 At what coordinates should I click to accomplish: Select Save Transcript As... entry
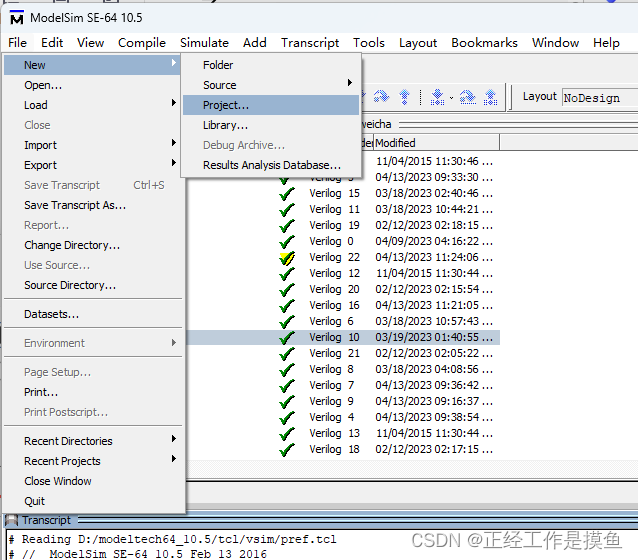(92, 205)
